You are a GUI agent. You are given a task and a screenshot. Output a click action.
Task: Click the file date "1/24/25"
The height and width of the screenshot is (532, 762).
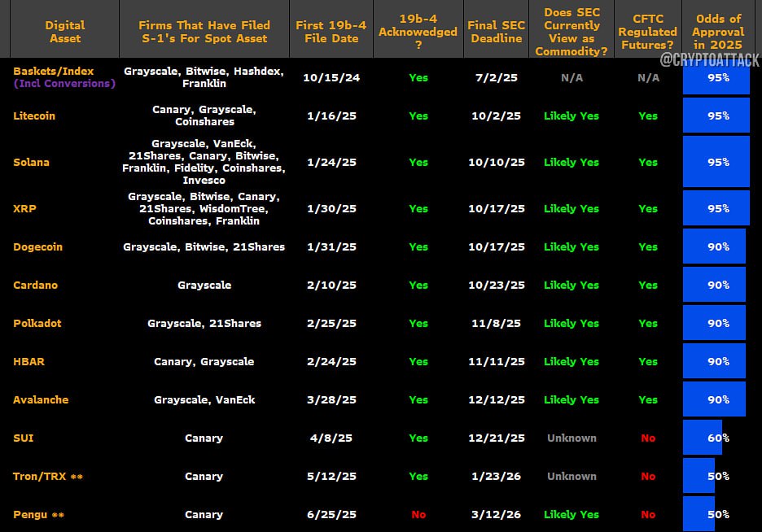pyautogui.click(x=331, y=162)
